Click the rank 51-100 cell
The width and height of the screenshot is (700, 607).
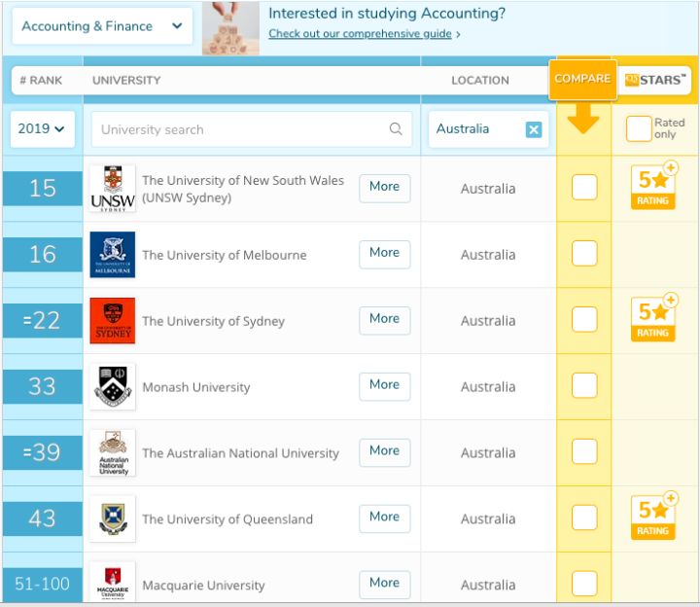click(43, 585)
